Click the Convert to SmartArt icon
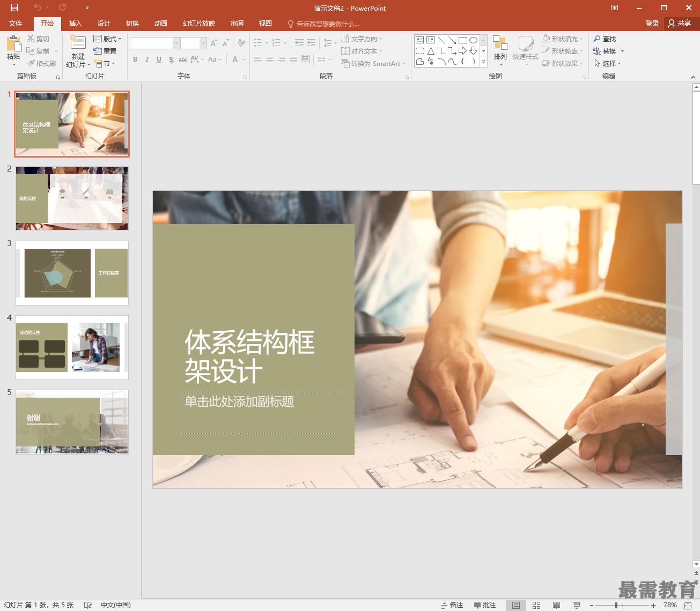The image size is (700, 611). click(345, 63)
